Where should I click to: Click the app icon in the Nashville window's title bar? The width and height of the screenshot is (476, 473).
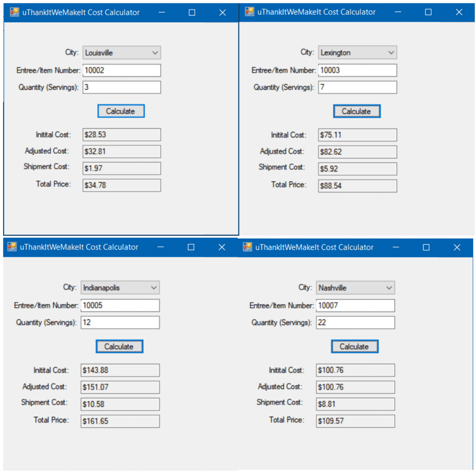tap(247, 247)
